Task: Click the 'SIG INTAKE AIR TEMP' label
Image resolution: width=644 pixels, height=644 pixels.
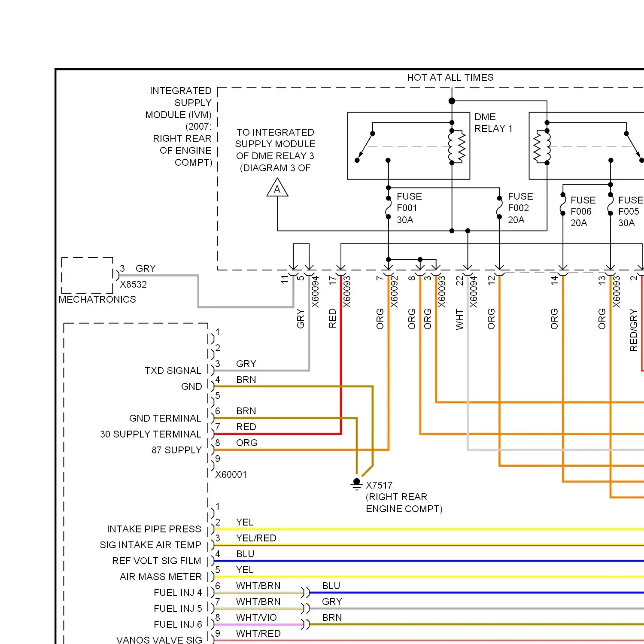Action: point(150,545)
